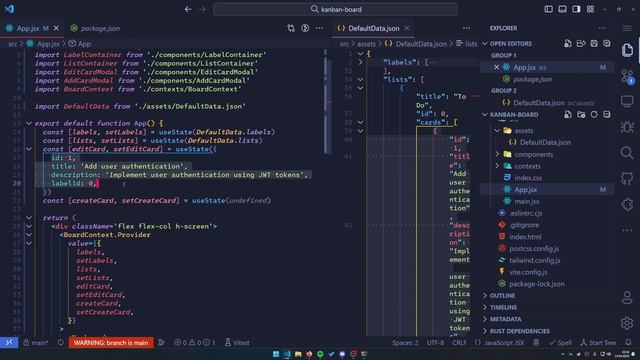Refresh the KANBAN-BOARD explorer
The image size is (640, 360).
pyautogui.click(x=594, y=115)
